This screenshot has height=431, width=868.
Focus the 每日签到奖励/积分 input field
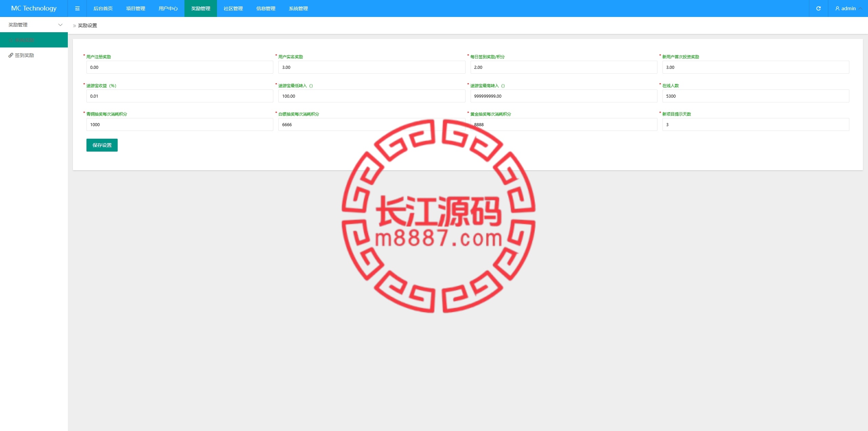pos(564,67)
